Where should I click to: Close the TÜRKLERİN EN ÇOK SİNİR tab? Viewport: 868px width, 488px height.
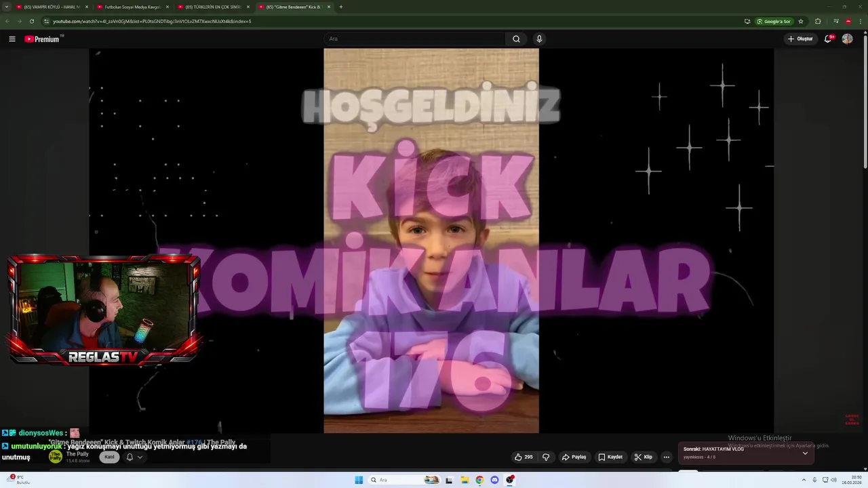coord(248,7)
